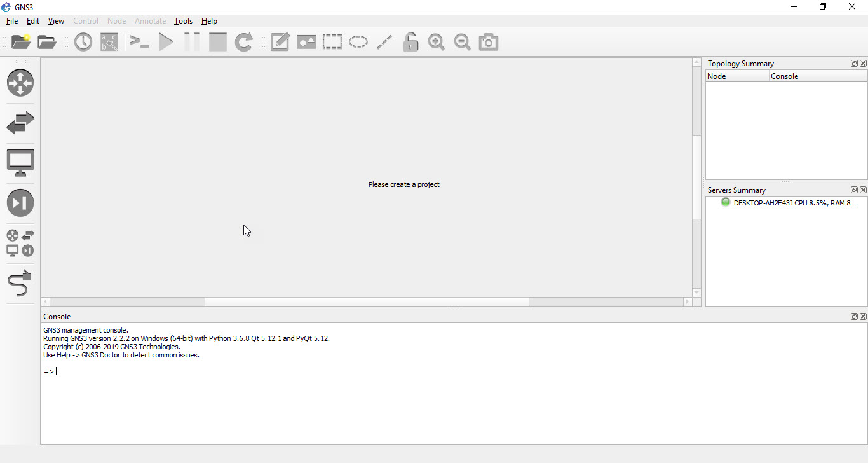This screenshot has height=463, width=868.
Task: Select the Draw a line tool
Action: (x=384, y=42)
